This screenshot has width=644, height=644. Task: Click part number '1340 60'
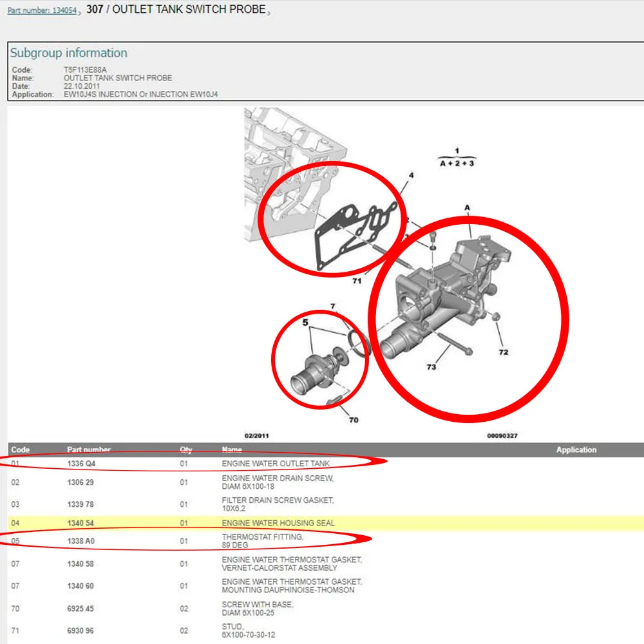[x=80, y=586]
